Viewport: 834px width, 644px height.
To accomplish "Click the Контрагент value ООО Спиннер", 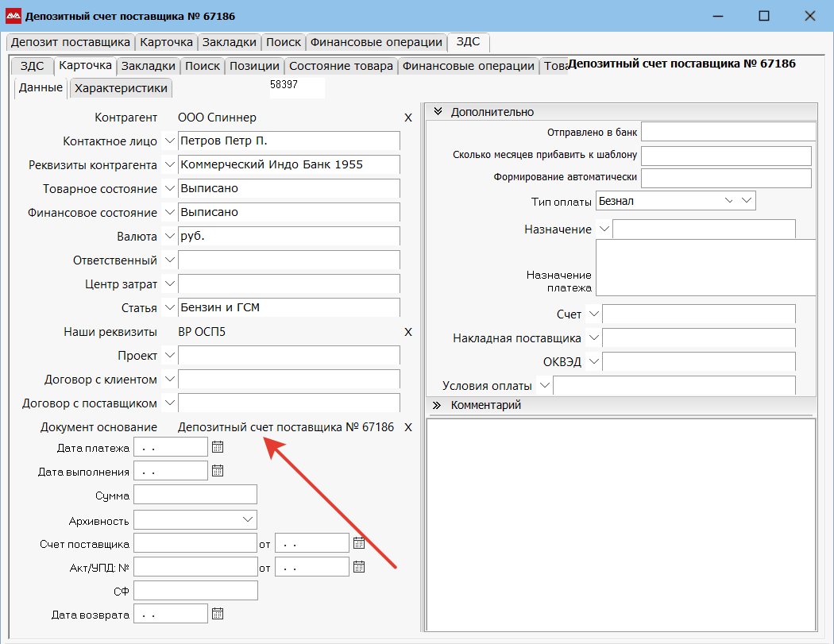I will pyautogui.click(x=217, y=118).
